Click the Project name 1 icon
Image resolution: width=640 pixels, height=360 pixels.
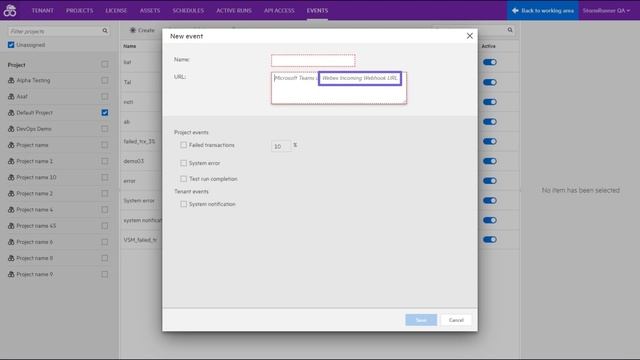[x=11, y=161]
